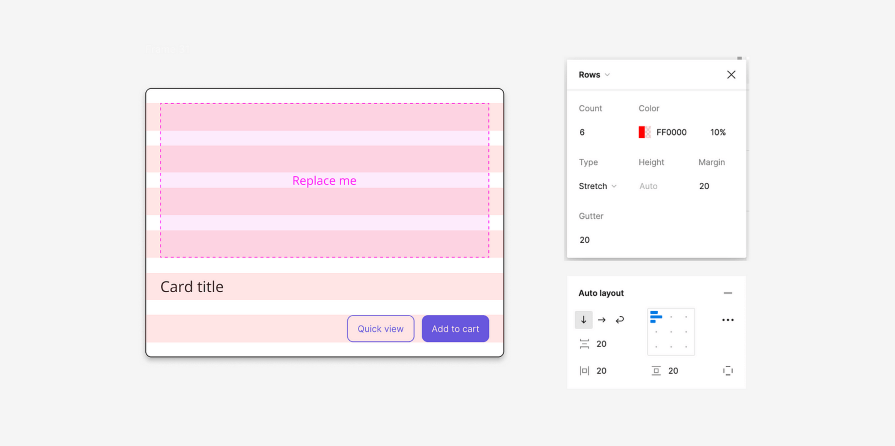
Task: Close the Rows layout grid panel
Action: pos(731,75)
